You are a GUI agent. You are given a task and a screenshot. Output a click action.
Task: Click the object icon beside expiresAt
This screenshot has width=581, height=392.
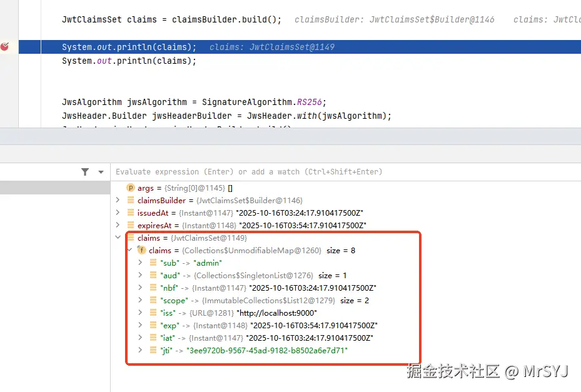coord(131,225)
